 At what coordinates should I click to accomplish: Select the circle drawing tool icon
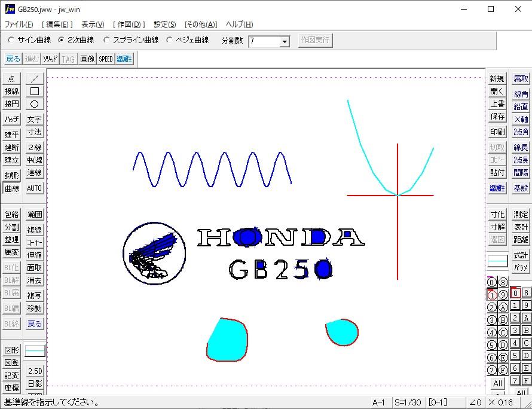[x=34, y=104]
